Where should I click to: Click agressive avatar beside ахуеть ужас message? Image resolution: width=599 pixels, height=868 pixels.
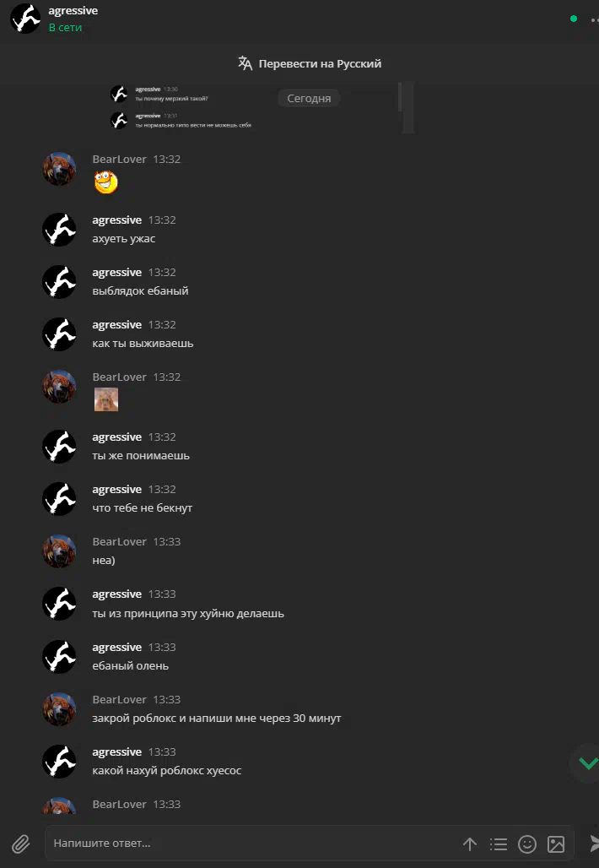(x=59, y=229)
